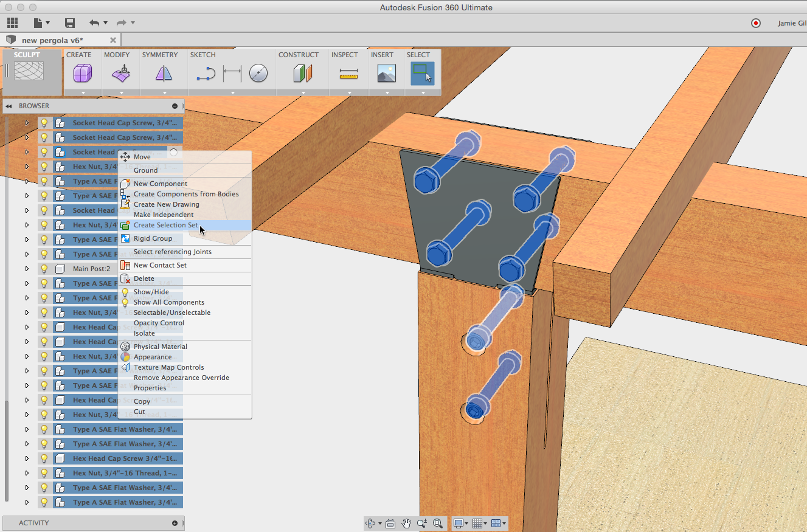This screenshot has width=807, height=532.
Task: Click the Browser panel minus button
Action: 175,106
